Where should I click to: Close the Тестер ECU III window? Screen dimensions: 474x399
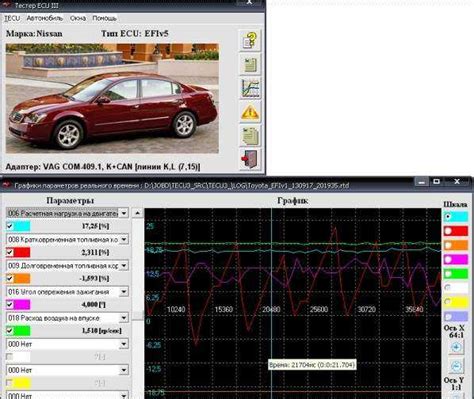click(249, 2)
